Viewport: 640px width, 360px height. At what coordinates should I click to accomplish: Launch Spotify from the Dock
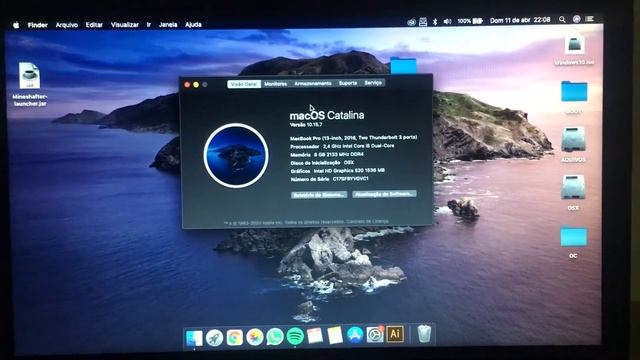[295, 336]
